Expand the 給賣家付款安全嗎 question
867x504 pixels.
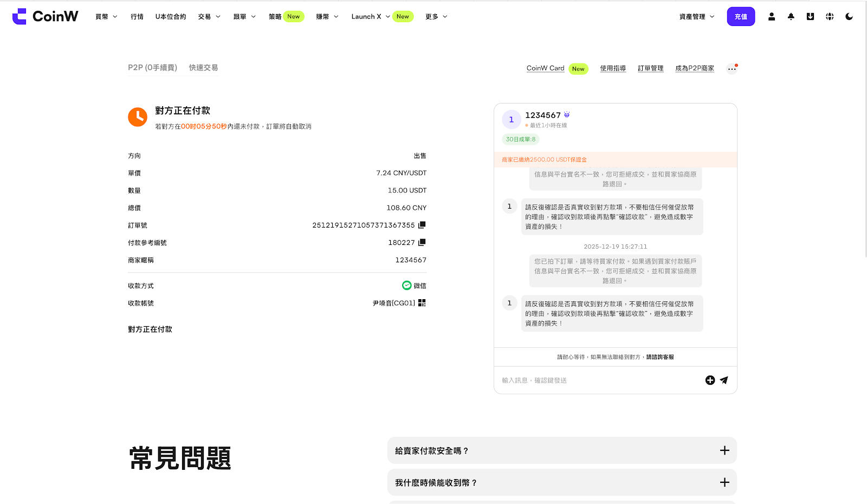coord(562,450)
